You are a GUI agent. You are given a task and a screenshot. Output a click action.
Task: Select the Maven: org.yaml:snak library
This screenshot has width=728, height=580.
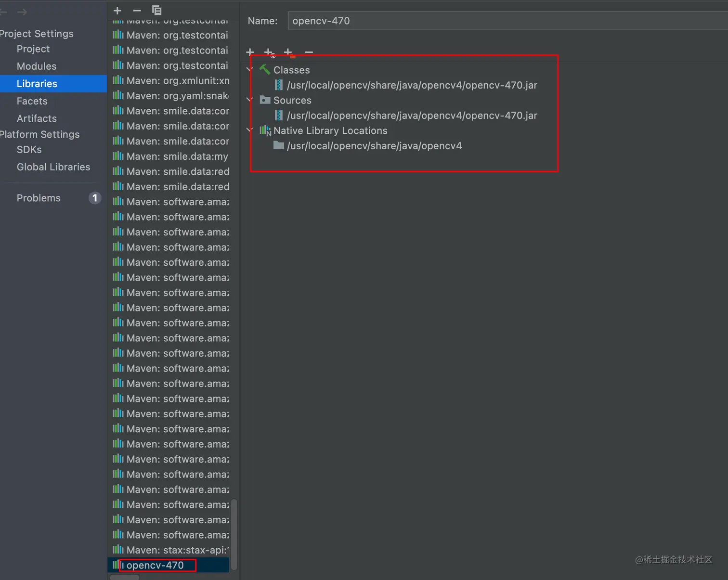[x=169, y=96]
